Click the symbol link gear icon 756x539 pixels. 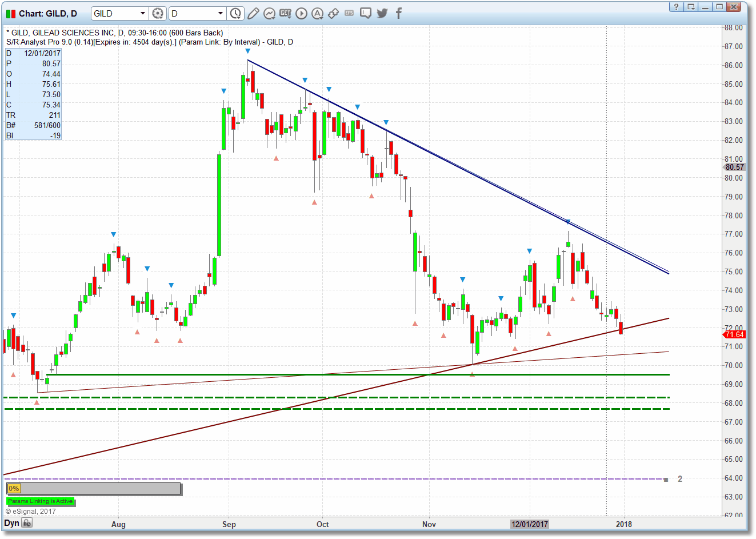coord(158,13)
